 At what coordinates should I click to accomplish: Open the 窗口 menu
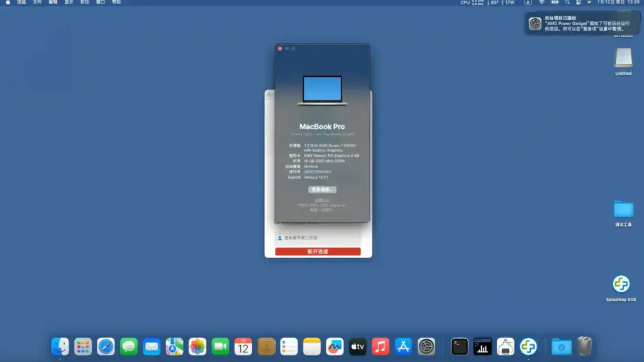(101, 2)
